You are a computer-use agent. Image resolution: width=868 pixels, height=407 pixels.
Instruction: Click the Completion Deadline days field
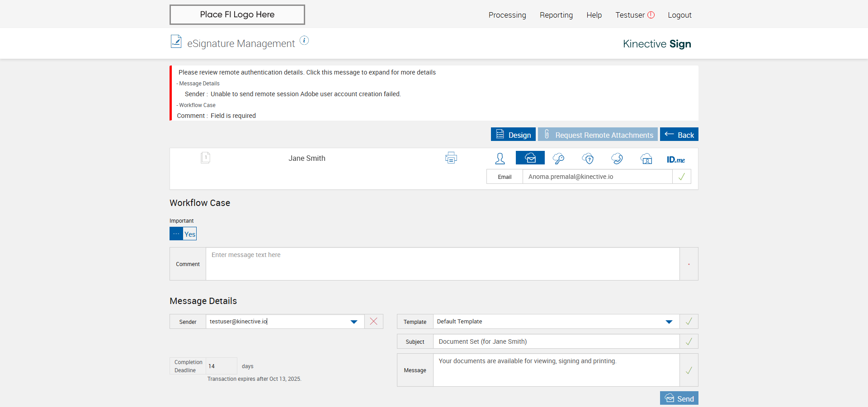coord(222,366)
